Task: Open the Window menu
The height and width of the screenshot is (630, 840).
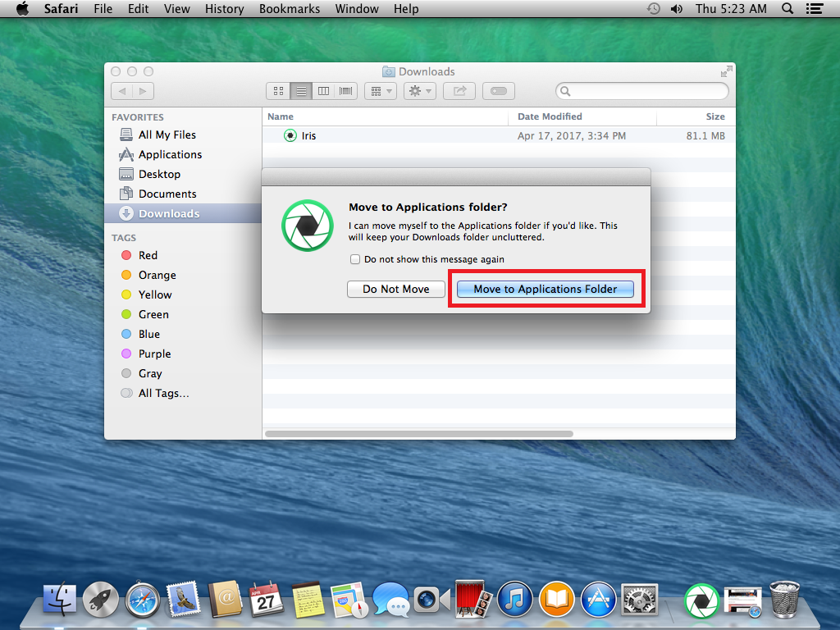Action: pyautogui.click(x=357, y=8)
